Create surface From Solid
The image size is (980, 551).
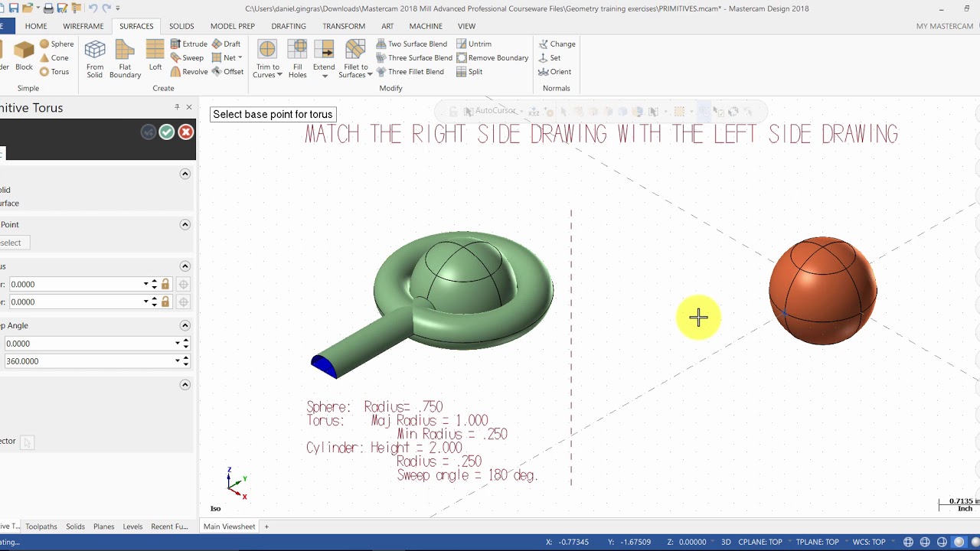click(x=95, y=59)
